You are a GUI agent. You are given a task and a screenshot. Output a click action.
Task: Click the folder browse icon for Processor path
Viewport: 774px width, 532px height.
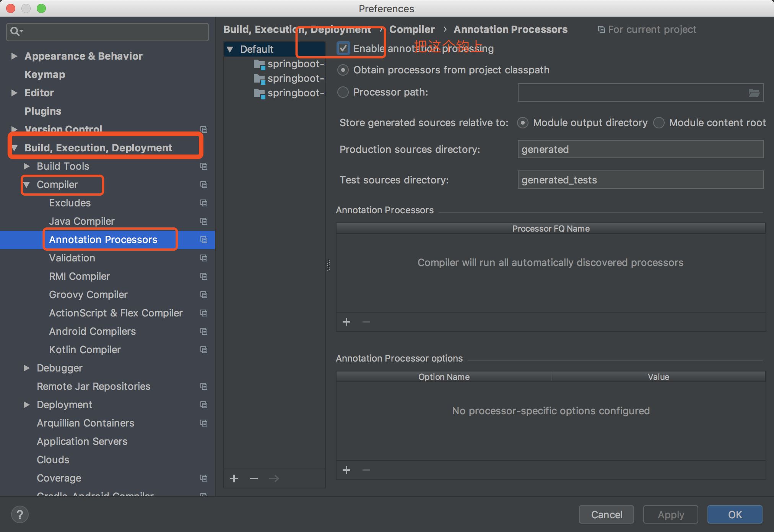click(754, 92)
